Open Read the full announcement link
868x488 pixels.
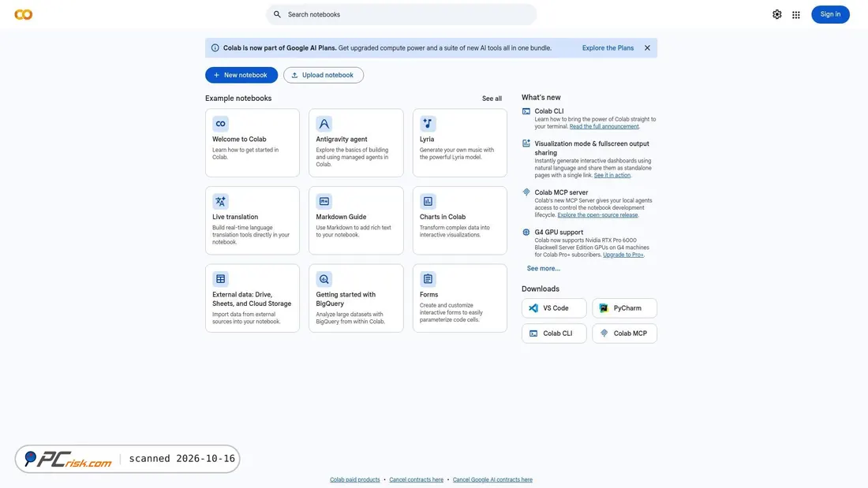(x=604, y=127)
